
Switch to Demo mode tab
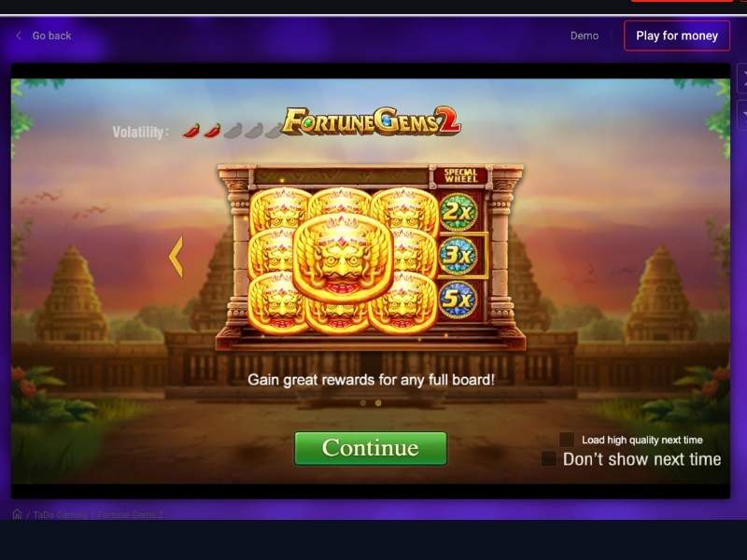[585, 35]
